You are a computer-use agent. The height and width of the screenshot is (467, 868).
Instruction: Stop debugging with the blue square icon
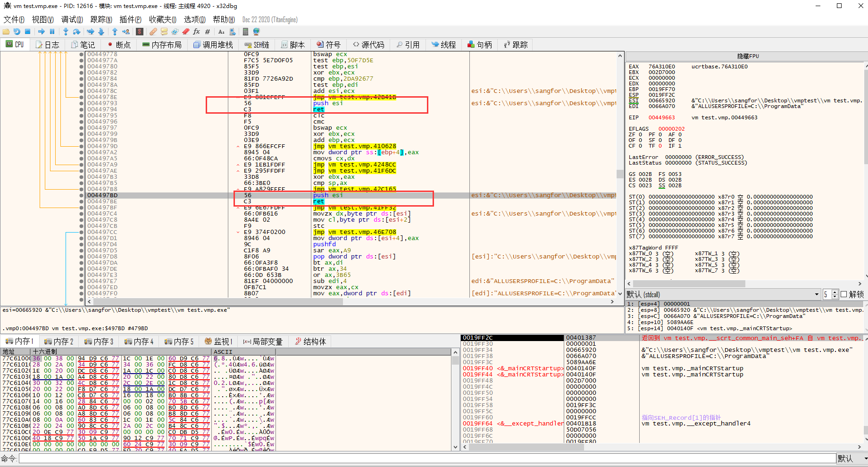(x=28, y=32)
